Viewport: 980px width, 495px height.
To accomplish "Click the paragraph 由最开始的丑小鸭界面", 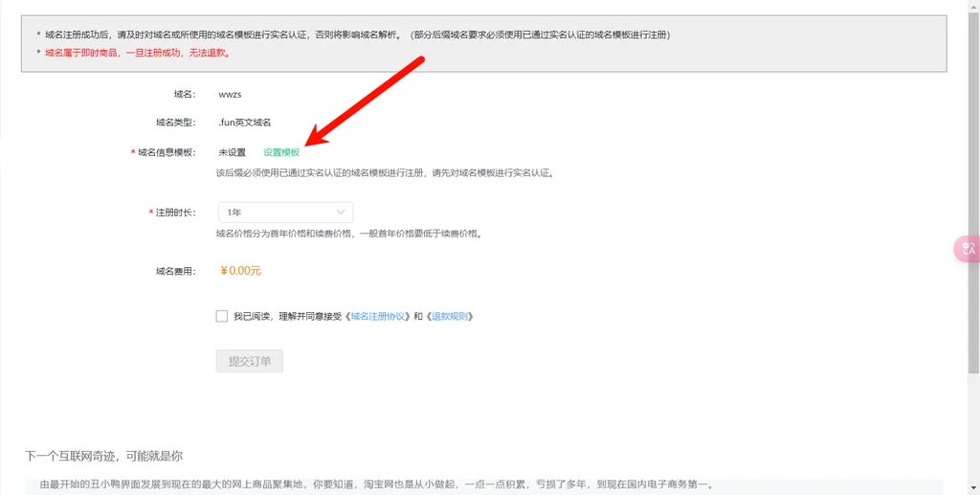I will click(x=377, y=484).
